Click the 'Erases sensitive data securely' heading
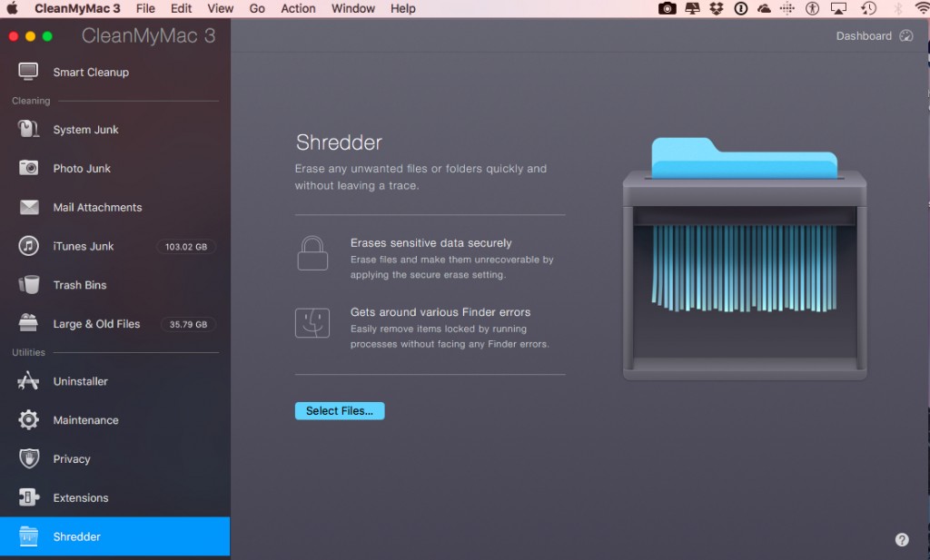 430,242
